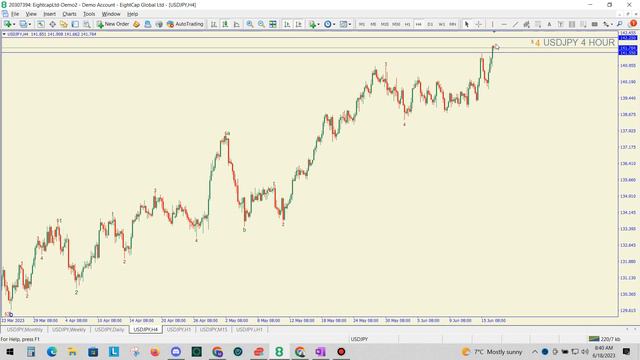Image resolution: width=640 pixels, height=360 pixels.
Task: Switch chart to line chart style
Action: pos(236,24)
